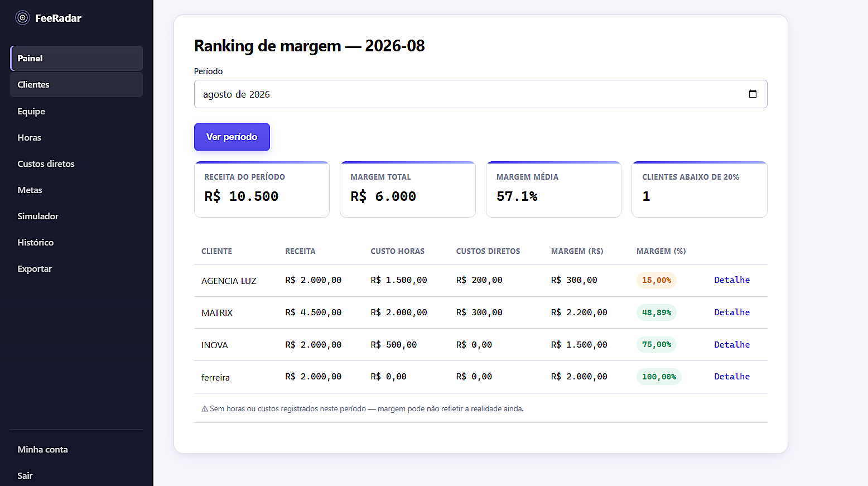The width and height of the screenshot is (868, 486).
Task: Open Detalhe for INOVA
Action: pyautogui.click(x=732, y=344)
